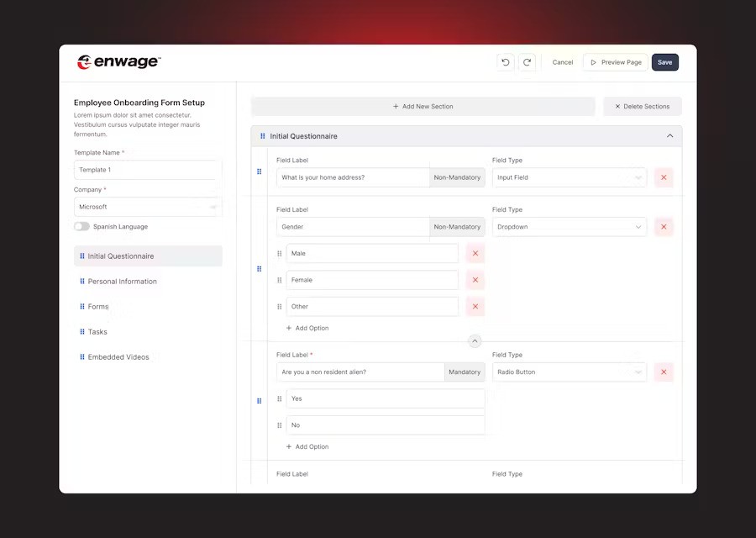This screenshot has width=756, height=538.
Task: Remove the Female option with red X
Action: click(x=475, y=280)
